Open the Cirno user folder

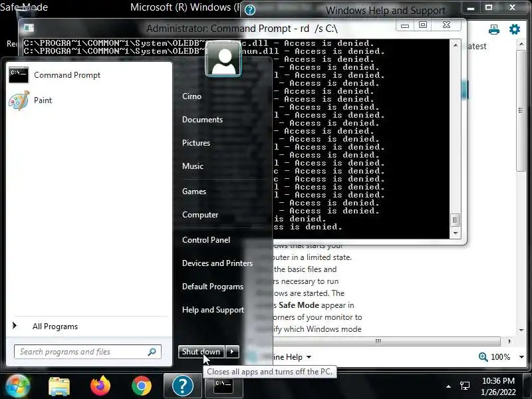point(192,96)
